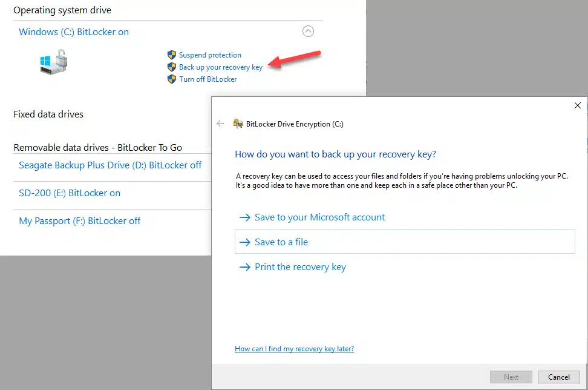Select Back up your recovery key
The image size is (588, 390).
(220, 67)
